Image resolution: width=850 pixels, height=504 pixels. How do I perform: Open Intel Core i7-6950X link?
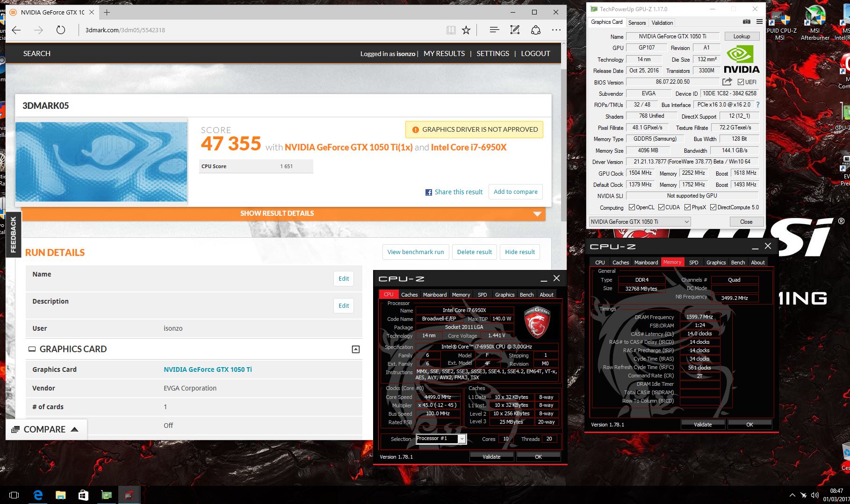(x=468, y=147)
